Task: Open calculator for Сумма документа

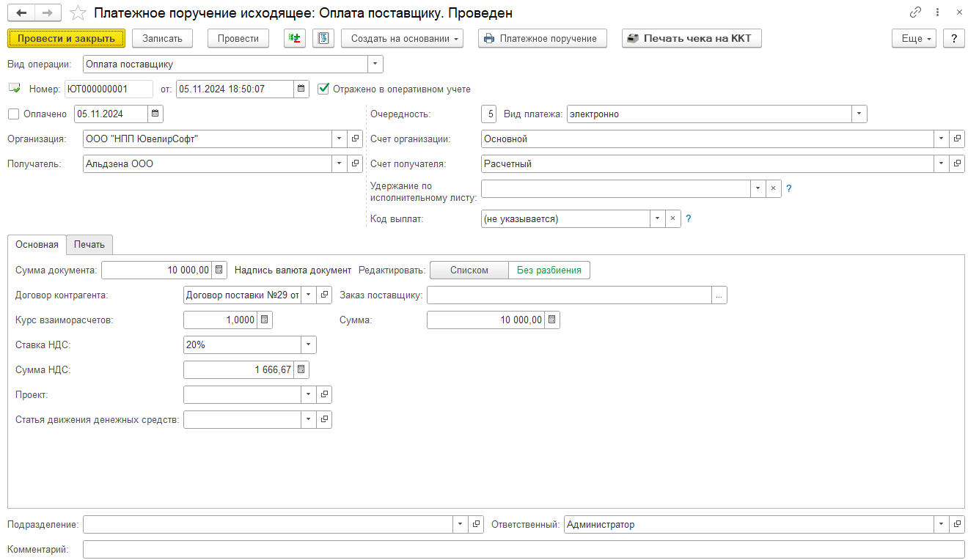Action: point(220,270)
